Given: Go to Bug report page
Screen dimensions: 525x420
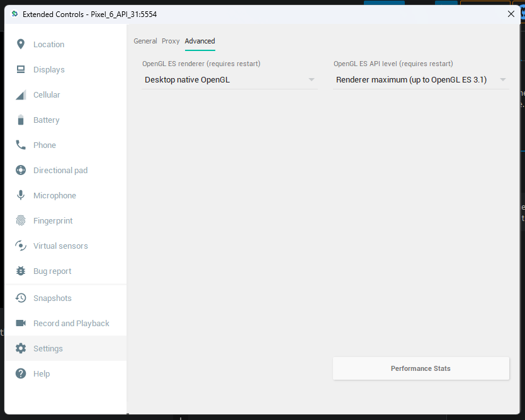Looking at the screenshot, I should pyautogui.click(x=52, y=271).
